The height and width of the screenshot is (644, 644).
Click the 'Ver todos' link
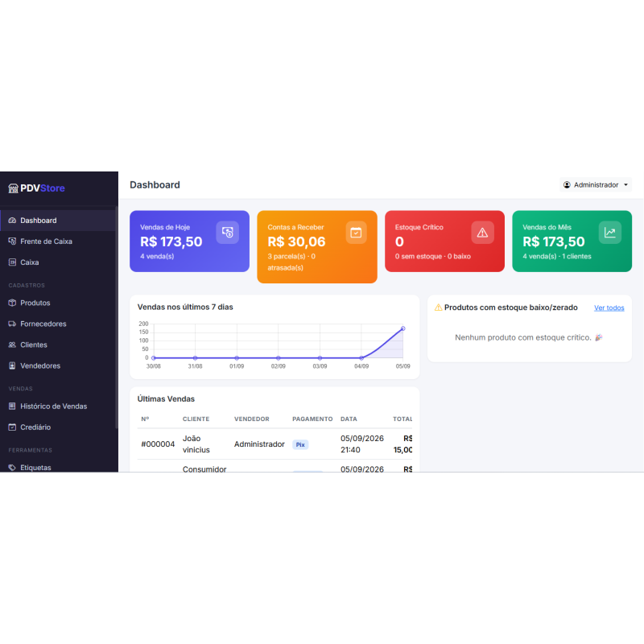tap(609, 308)
